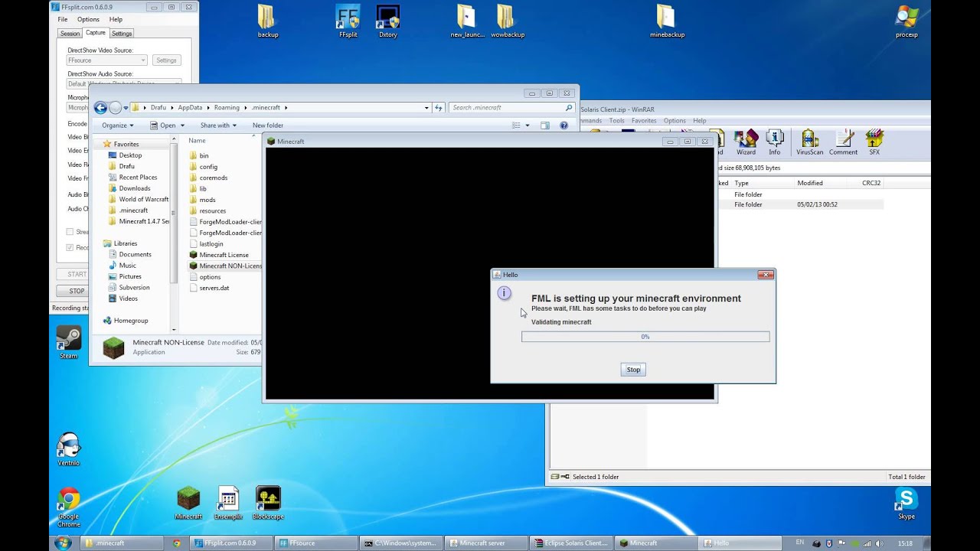Screen dimensions: 980x551
Task: Open the new_launc... desktop folder
Action: tap(467, 21)
